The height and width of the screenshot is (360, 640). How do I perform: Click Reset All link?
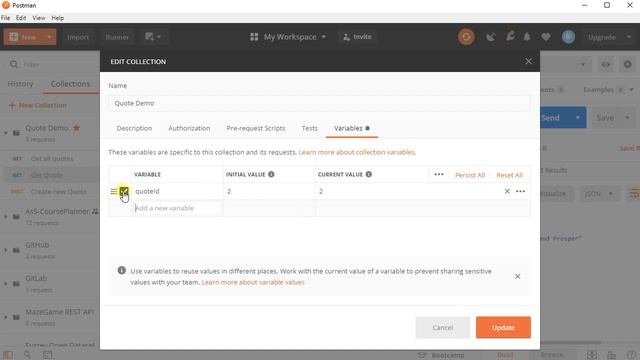pyautogui.click(x=509, y=175)
